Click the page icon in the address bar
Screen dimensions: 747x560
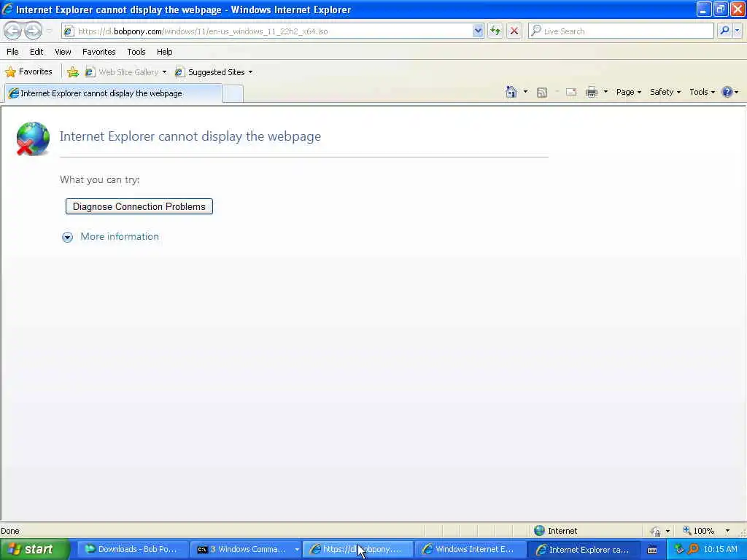[69, 31]
